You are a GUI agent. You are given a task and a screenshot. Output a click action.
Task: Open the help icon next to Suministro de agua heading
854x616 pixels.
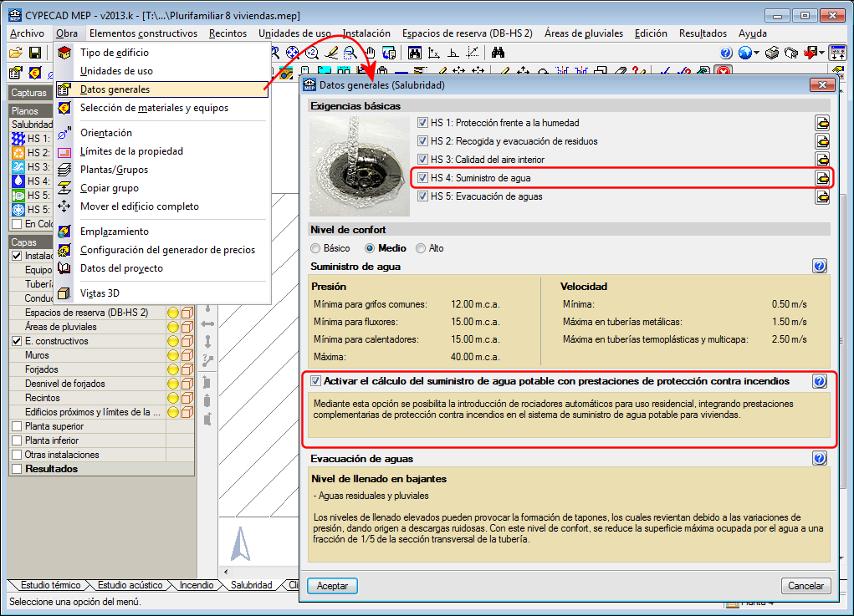(x=819, y=267)
